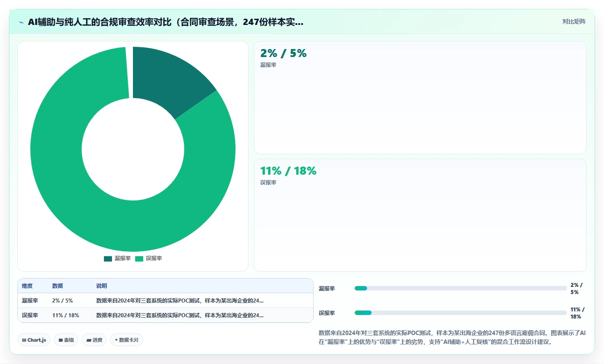Click the 误报率 caption under 11% / 18%
This screenshot has height=364, width=604.
pos(268,183)
